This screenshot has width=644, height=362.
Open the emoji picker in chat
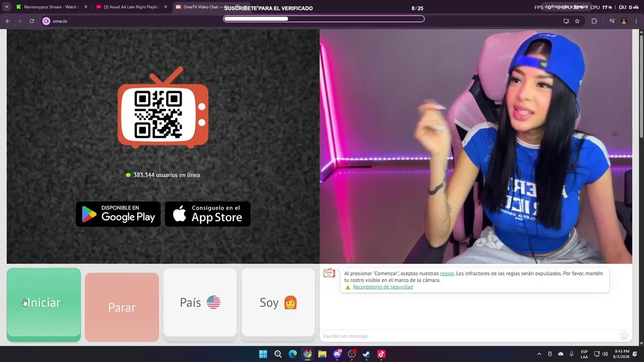pyautogui.click(x=624, y=336)
